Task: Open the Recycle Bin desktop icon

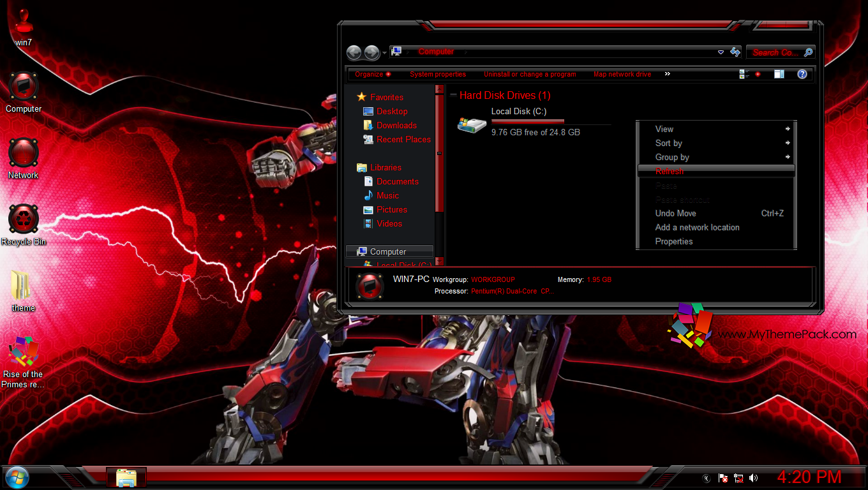Action: pos(24,225)
